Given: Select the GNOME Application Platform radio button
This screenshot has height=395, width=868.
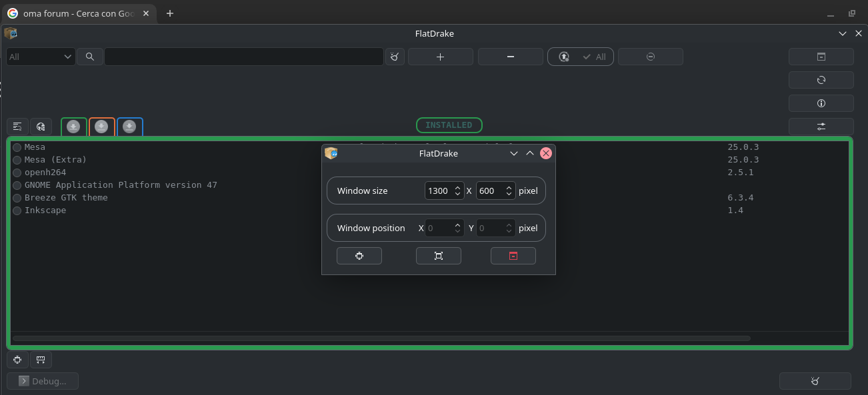Looking at the screenshot, I should (x=17, y=185).
